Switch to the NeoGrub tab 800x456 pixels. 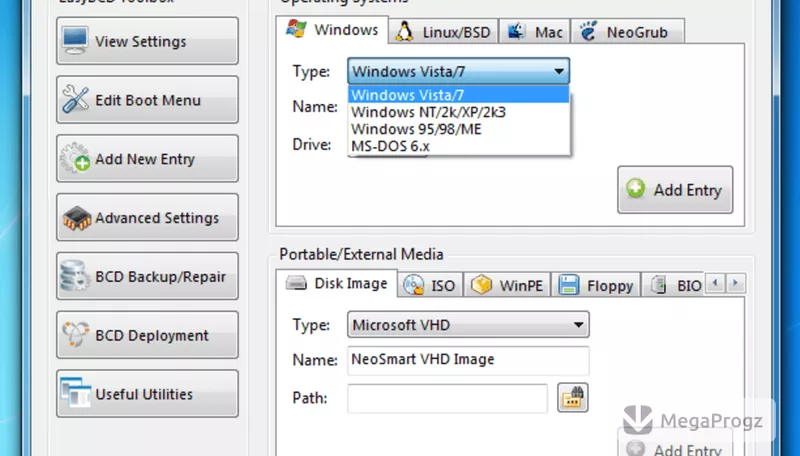(x=628, y=32)
